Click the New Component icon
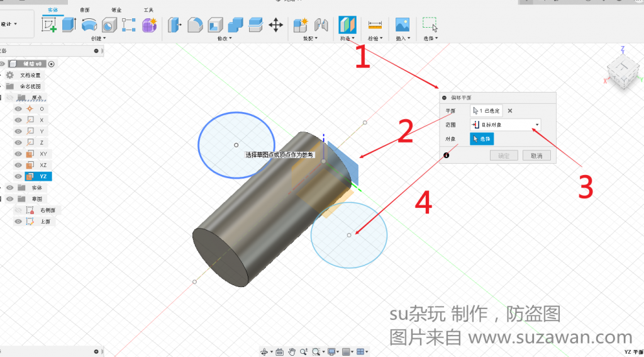This screenshot has width=644, height=357. click(301, 25)
